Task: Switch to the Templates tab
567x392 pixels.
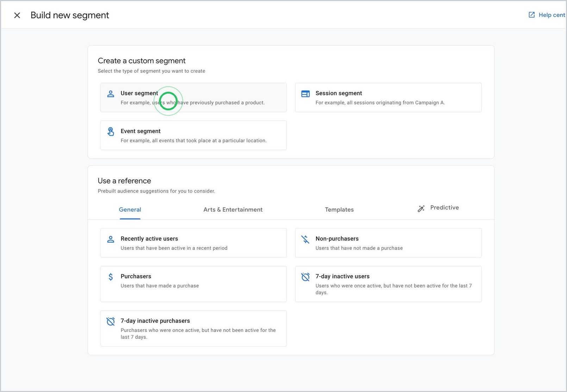Action: coord(339,210)
